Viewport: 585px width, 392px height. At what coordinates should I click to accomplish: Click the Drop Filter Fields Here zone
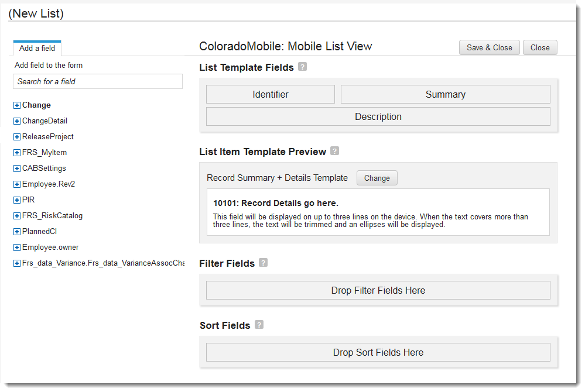click(378, 290)
